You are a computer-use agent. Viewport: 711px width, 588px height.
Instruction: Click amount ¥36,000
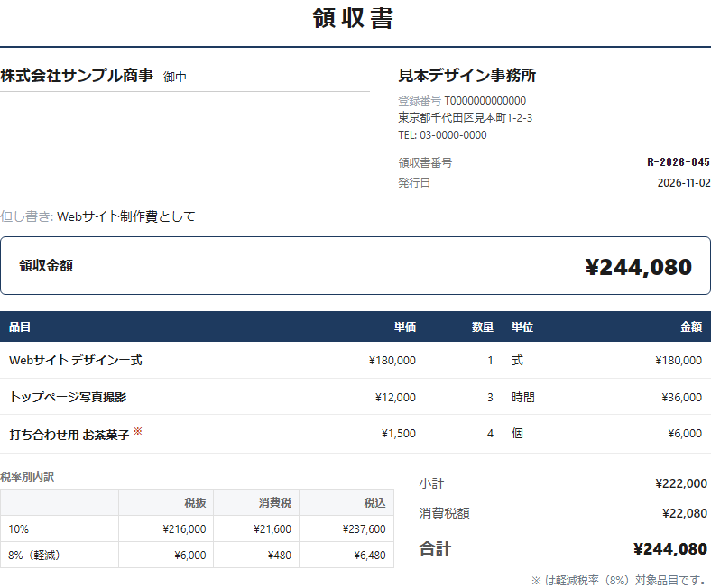pyautogui.click(x=681, y=397)
